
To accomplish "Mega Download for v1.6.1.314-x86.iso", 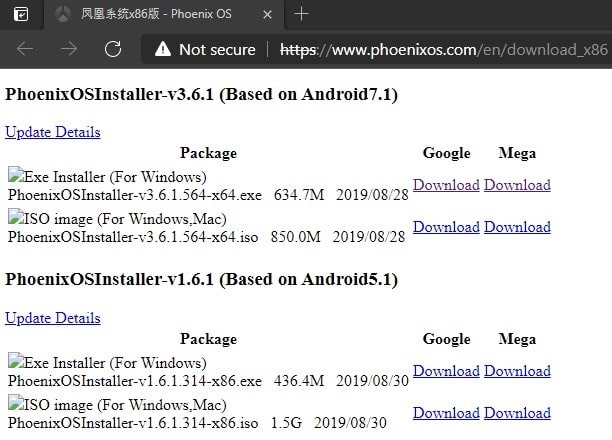I will pos(518,413).
